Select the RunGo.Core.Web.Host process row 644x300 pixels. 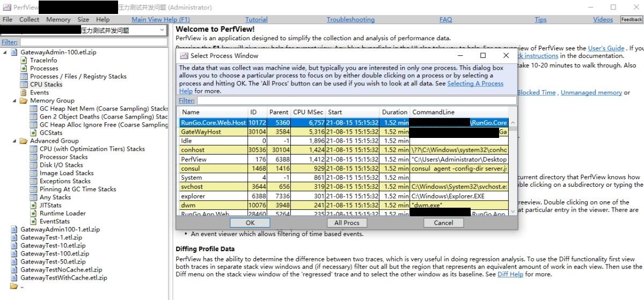(x=343, y=122)
